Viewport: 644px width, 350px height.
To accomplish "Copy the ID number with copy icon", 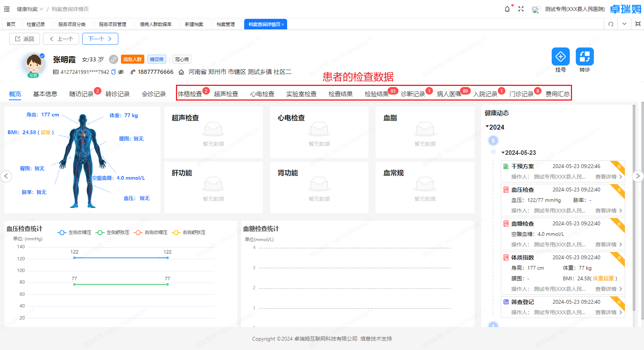I will (113, 72).
